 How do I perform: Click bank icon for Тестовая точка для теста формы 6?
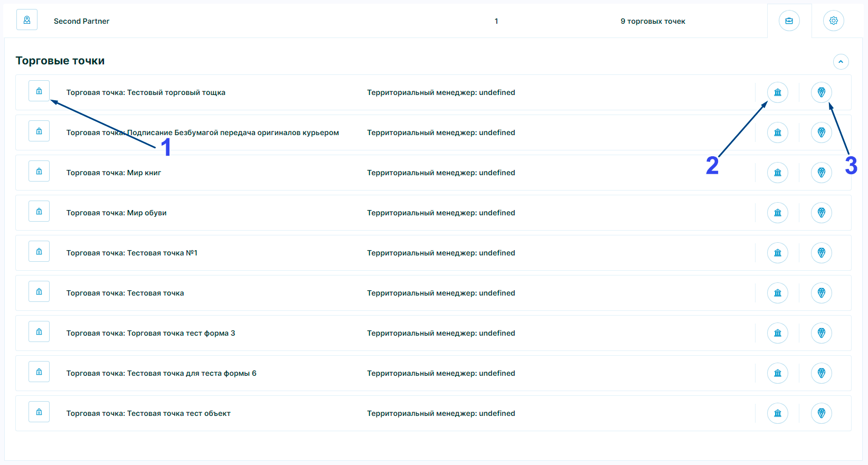(x=777, y=373)
